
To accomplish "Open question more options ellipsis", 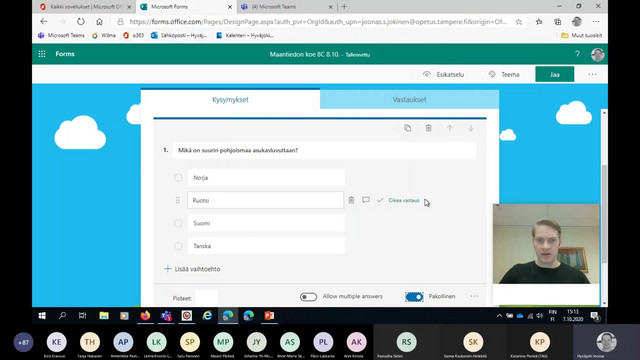I will click(x=474, y=296).
